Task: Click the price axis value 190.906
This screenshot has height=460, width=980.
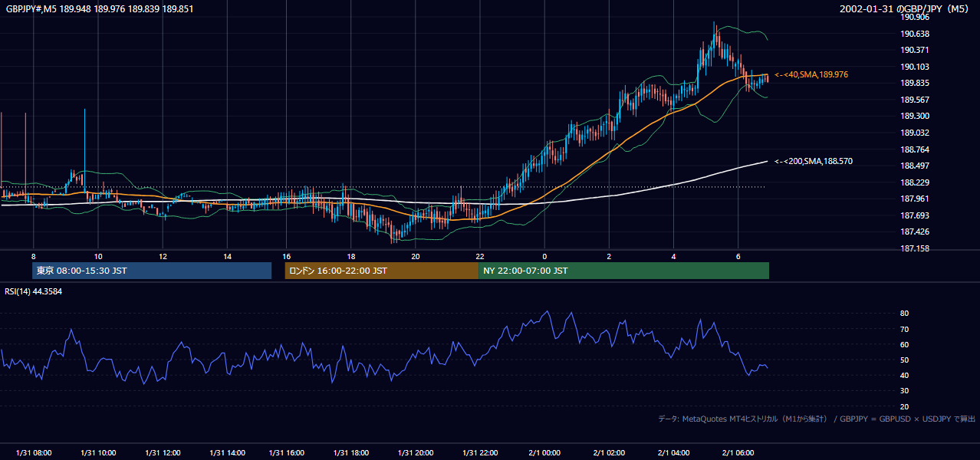Action: [x=915, y=17]
